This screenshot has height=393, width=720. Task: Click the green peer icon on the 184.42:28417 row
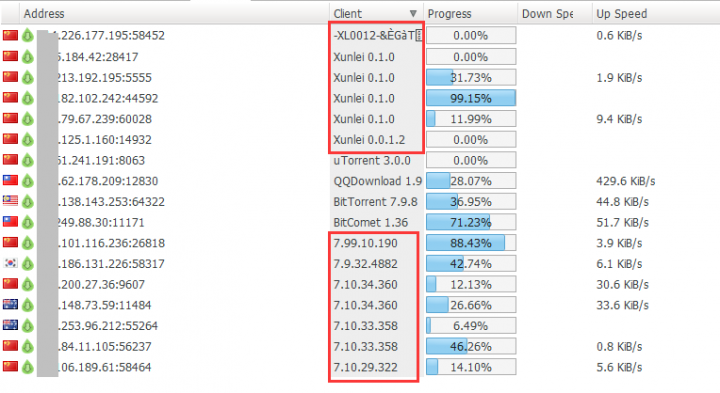[x=28, y=56]
